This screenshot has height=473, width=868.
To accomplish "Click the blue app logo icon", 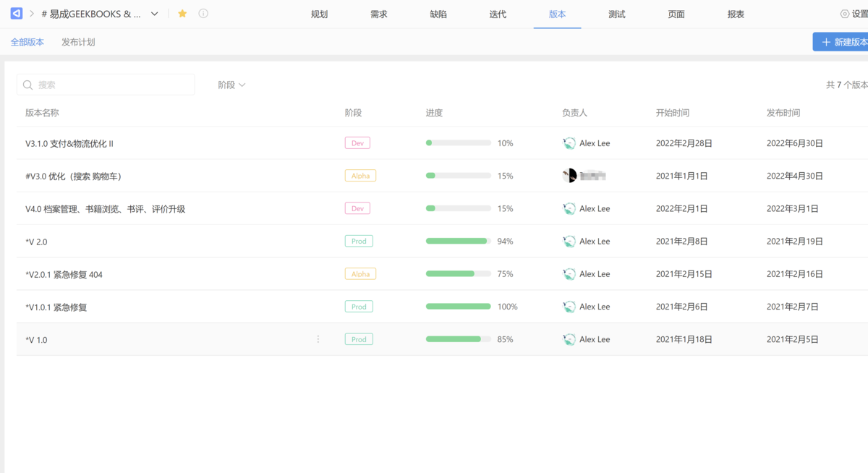I will point(16,14).
